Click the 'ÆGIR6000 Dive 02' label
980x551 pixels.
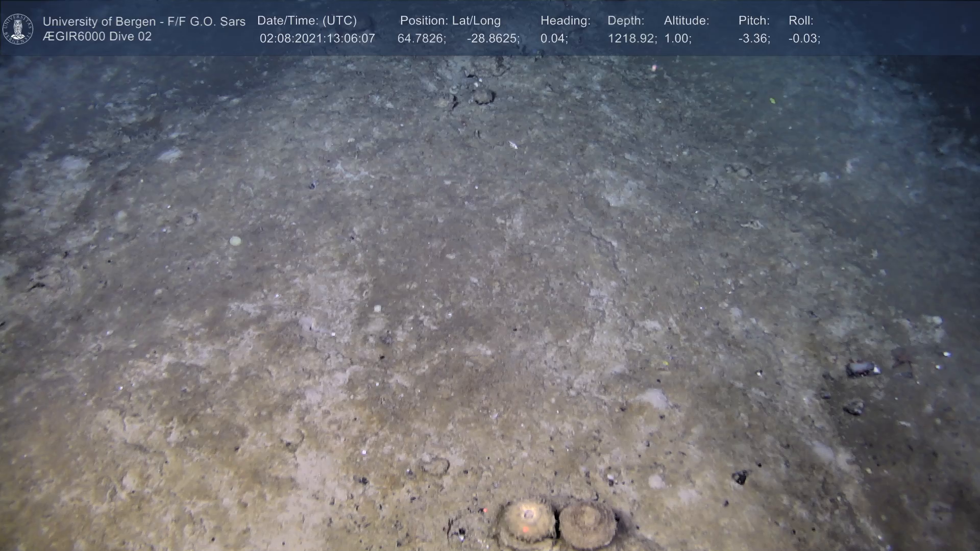pyautogui.click(x=97, y=37)
